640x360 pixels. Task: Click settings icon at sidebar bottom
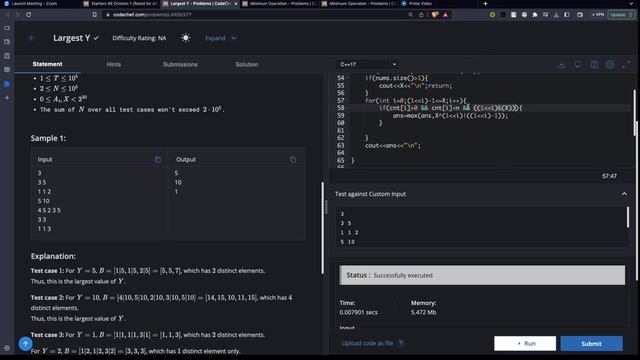7,348
